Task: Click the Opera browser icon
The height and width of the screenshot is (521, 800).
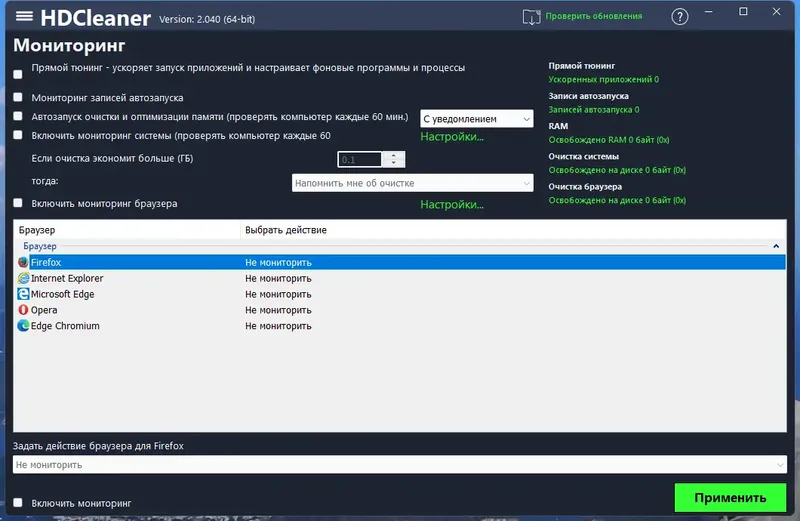Action: tap(23, 310)
